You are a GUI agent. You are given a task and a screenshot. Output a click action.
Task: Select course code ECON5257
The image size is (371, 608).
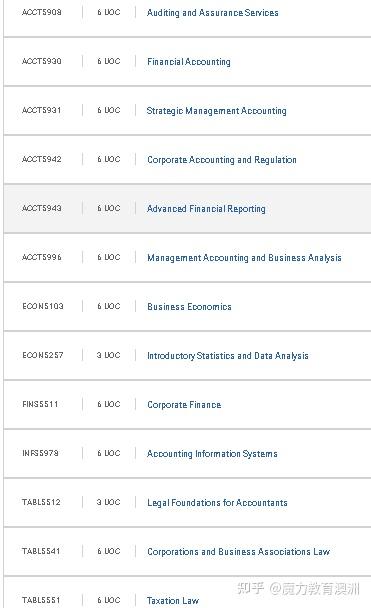pos(43,355)
